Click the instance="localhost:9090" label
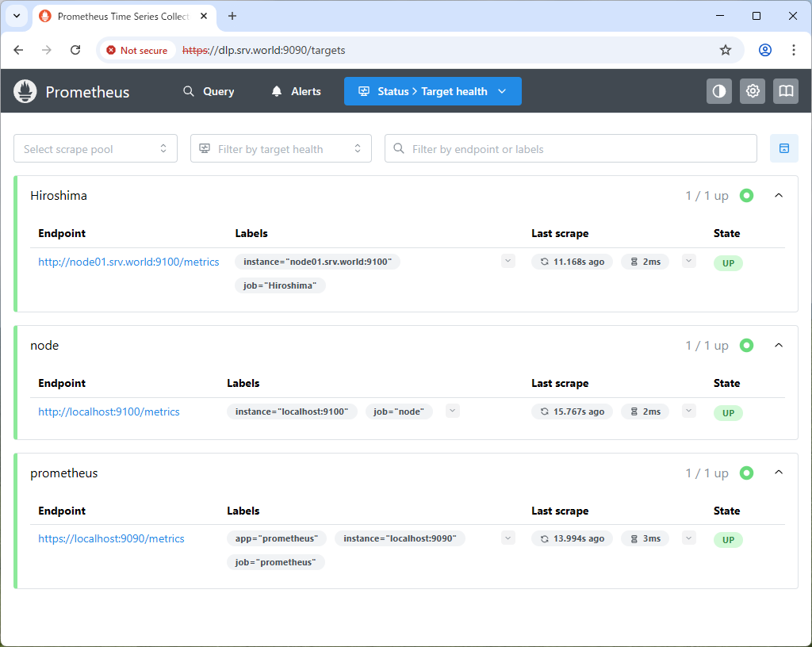The height and width of the screenshot is (647, 812). coord(400,539)
